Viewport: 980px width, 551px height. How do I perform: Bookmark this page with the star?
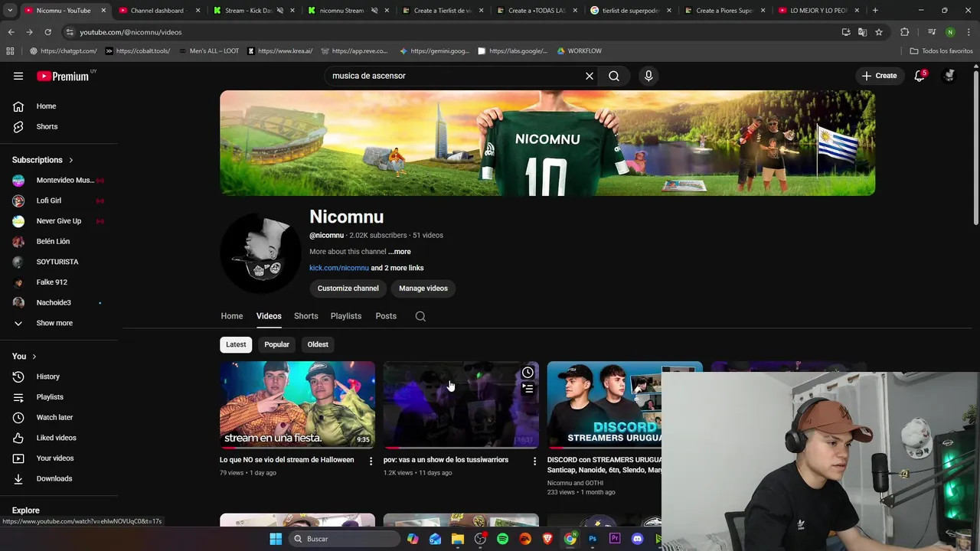pos(879,32)
